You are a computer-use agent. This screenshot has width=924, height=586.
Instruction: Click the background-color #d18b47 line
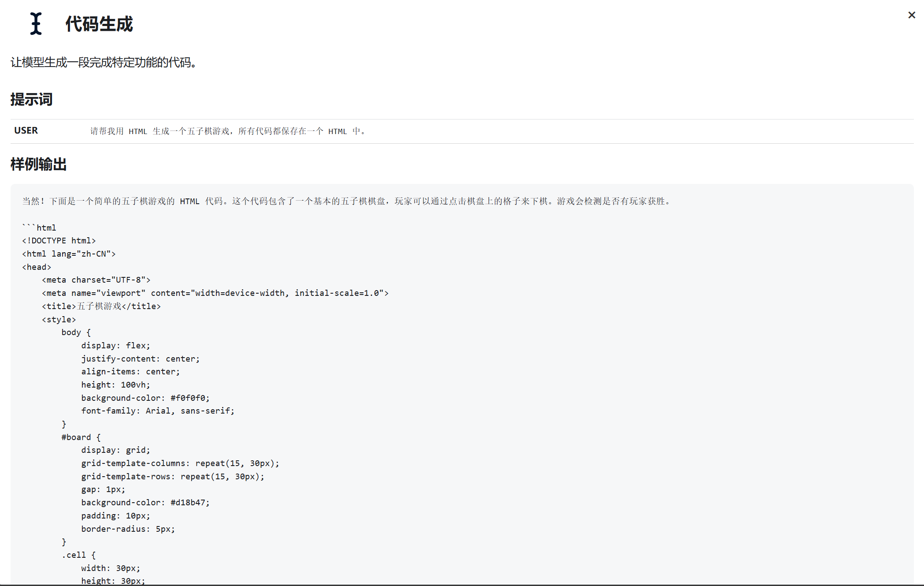pyautogui.click(x=145, y=503)
